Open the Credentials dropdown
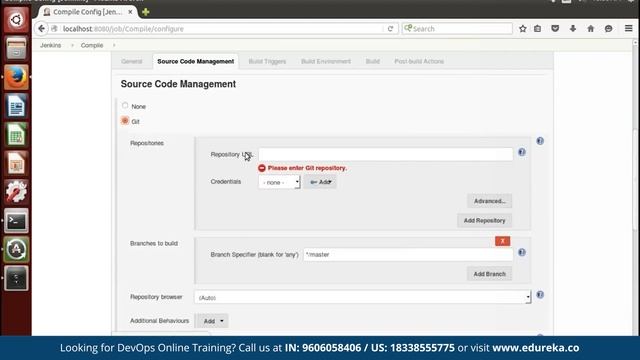 (x=279, y=182)
